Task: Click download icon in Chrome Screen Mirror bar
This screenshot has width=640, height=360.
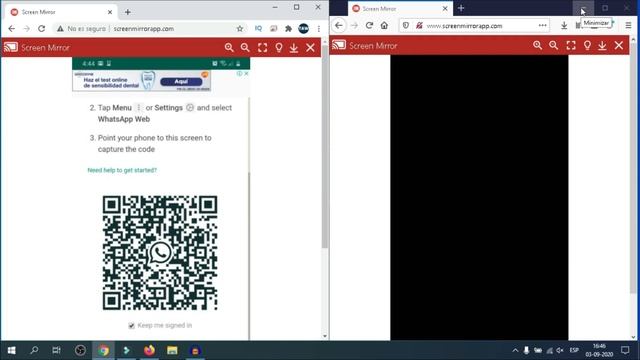Action: [294, 48]
